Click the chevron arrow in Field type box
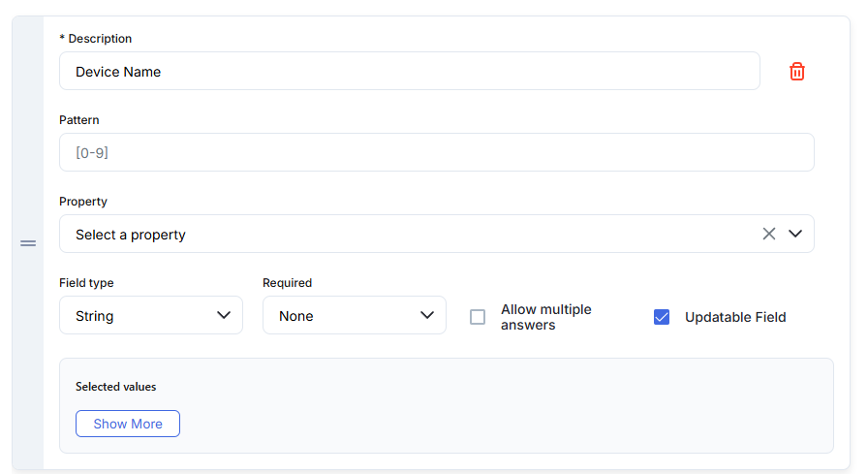 click(224, 315)
